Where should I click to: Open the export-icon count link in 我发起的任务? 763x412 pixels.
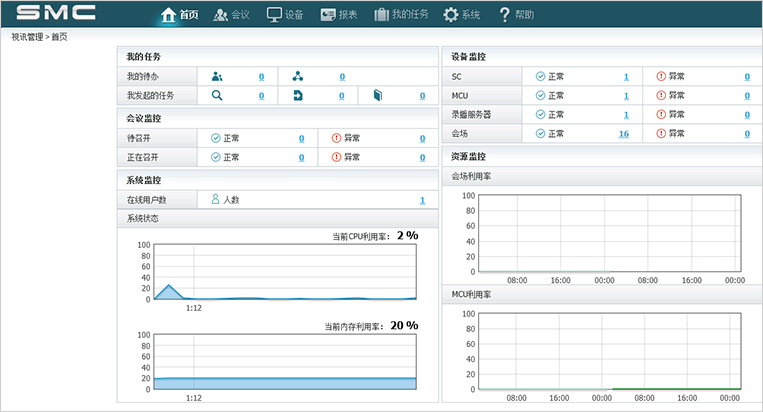[342, 96]
